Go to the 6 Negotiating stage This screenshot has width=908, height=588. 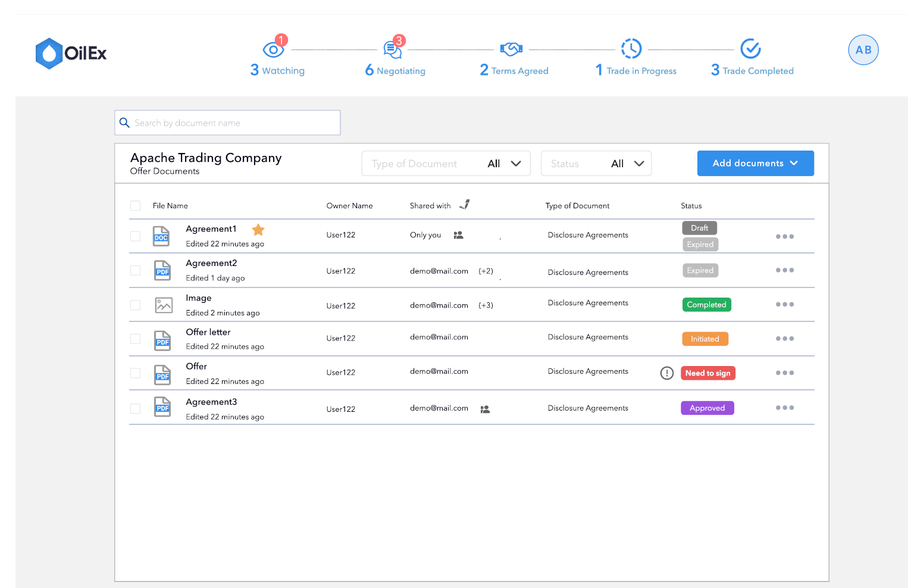tap(395, 70)
